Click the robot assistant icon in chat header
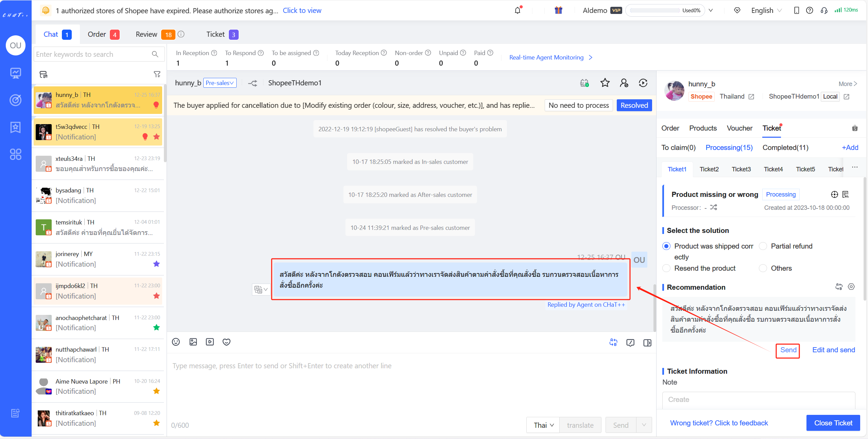Viewport: 868px width, 439px height. (x=584, y=83)
